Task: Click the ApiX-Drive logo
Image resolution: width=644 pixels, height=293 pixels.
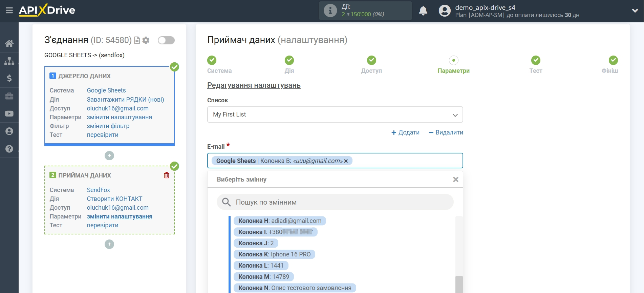Action: 47,10
